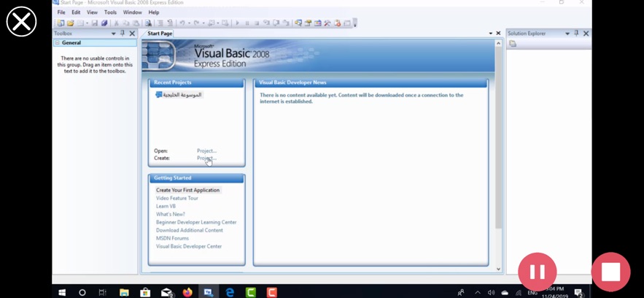Screen dimensions: 644x298
Task: Open the Toolbox panel window position dropdown
Action: point(113,34)
